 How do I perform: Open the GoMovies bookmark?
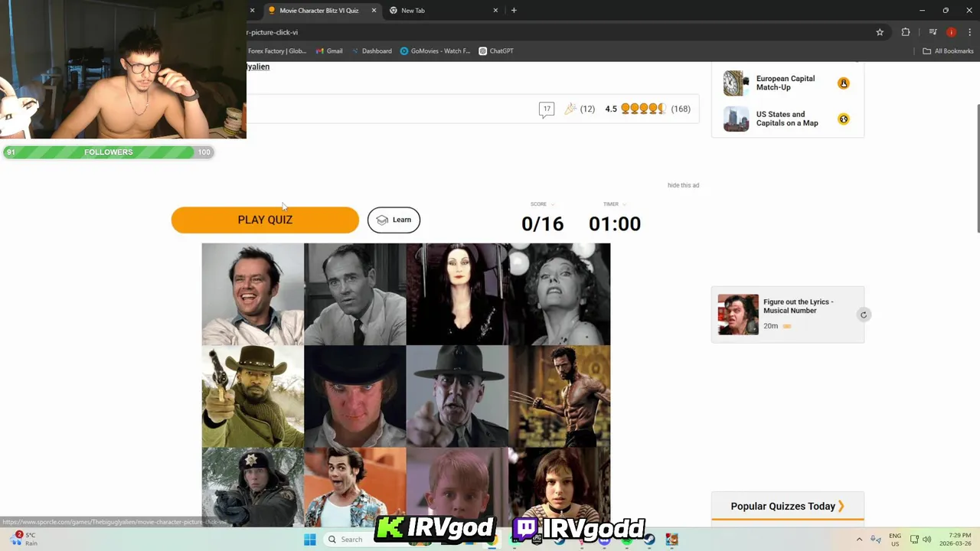tap(435, 51)
